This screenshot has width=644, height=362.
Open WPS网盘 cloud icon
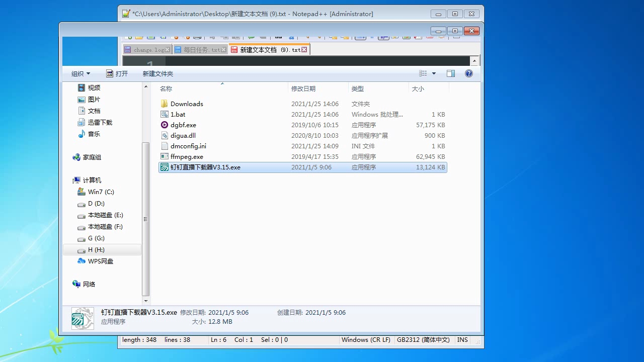[x=82, y=261]
